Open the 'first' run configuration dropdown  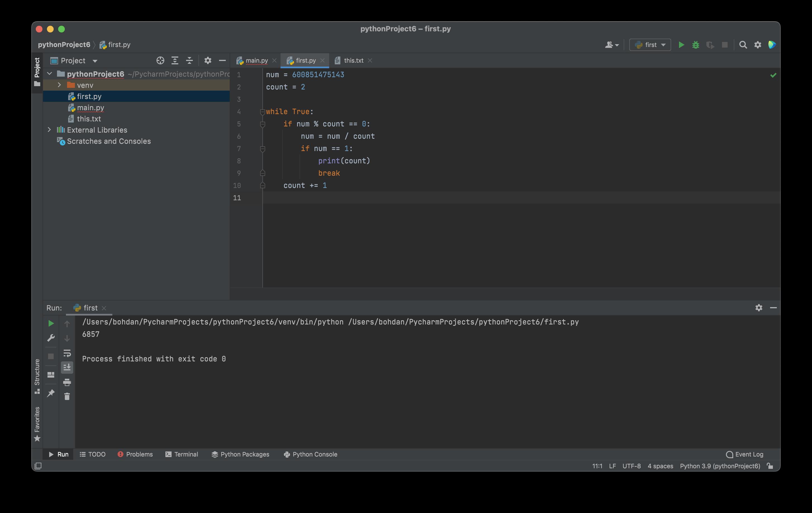tap(650, 45)
